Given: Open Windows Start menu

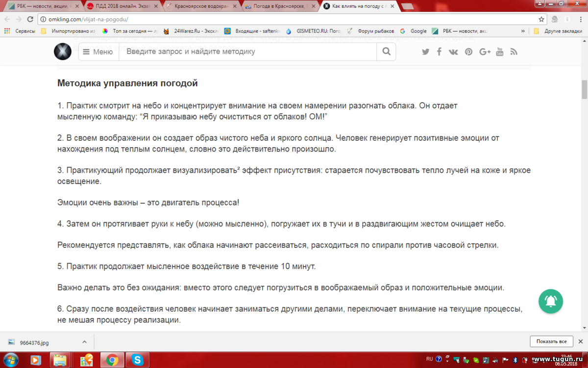Looking at the screenshot, I should tap(11, 360).
